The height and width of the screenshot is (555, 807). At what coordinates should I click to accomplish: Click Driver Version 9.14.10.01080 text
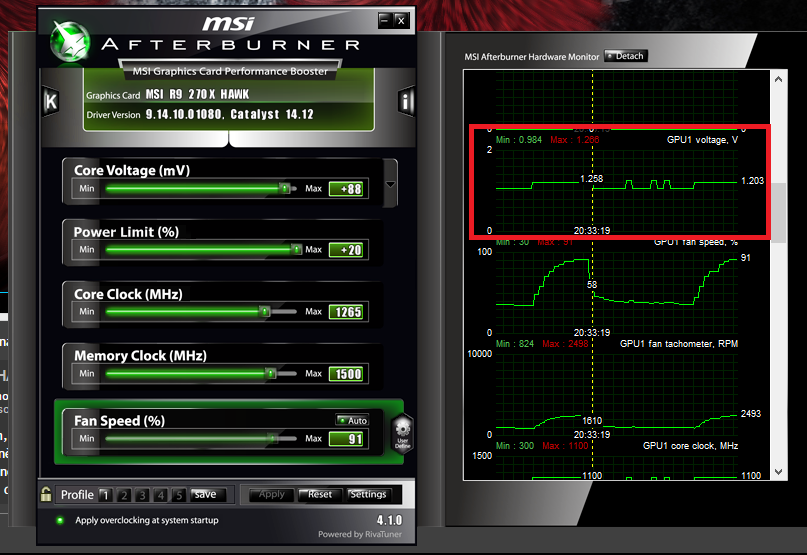[200, 114]
